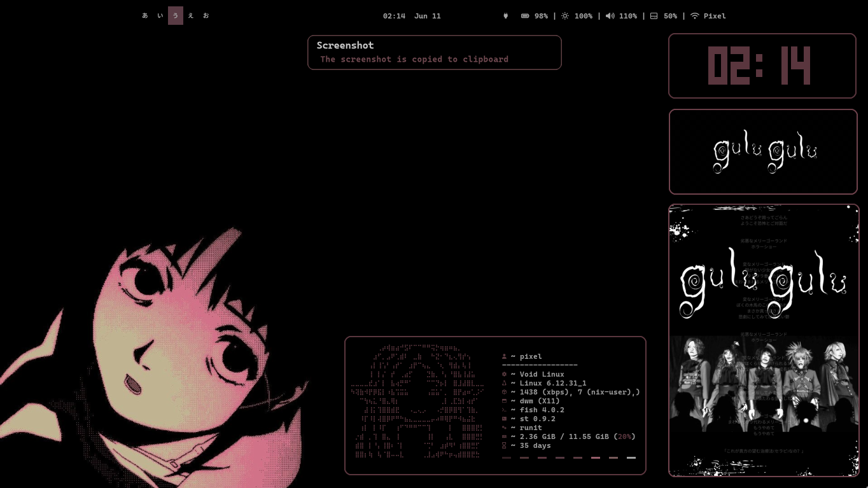Click the 98% battery value
This screenshot has height=488, width=868.
541,16
